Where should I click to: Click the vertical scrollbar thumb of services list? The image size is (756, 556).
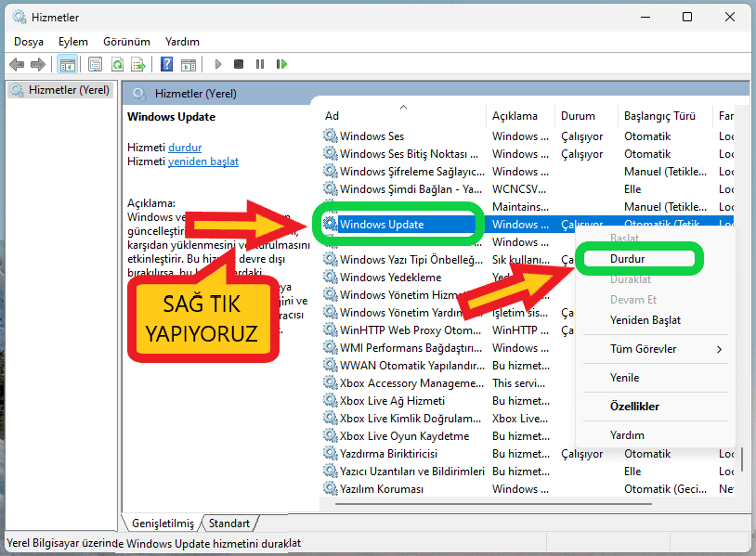tap(742, 459)
